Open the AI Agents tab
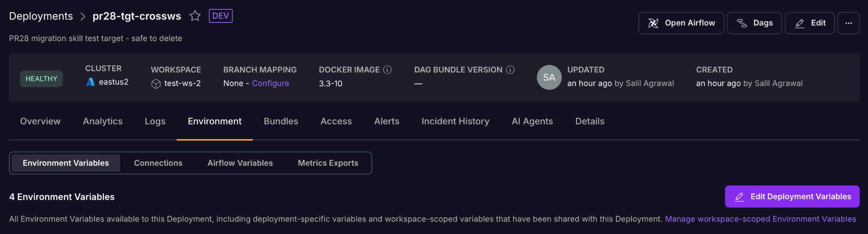This screenshot has height=234, width=868. click(x=532, y=121)
